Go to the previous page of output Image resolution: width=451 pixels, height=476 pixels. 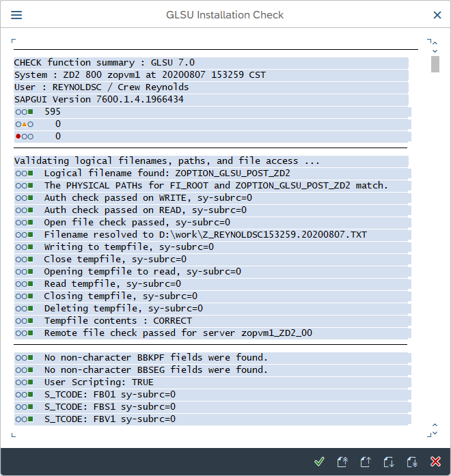(366, 462)
